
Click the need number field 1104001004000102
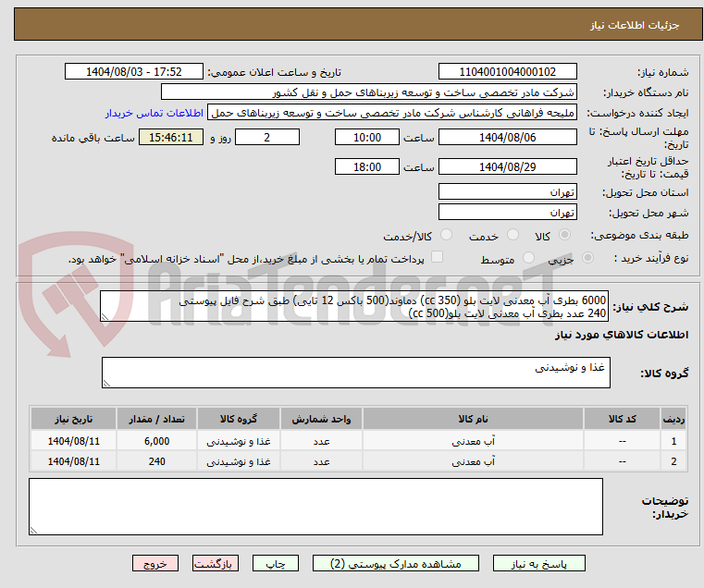pos(507,72)
